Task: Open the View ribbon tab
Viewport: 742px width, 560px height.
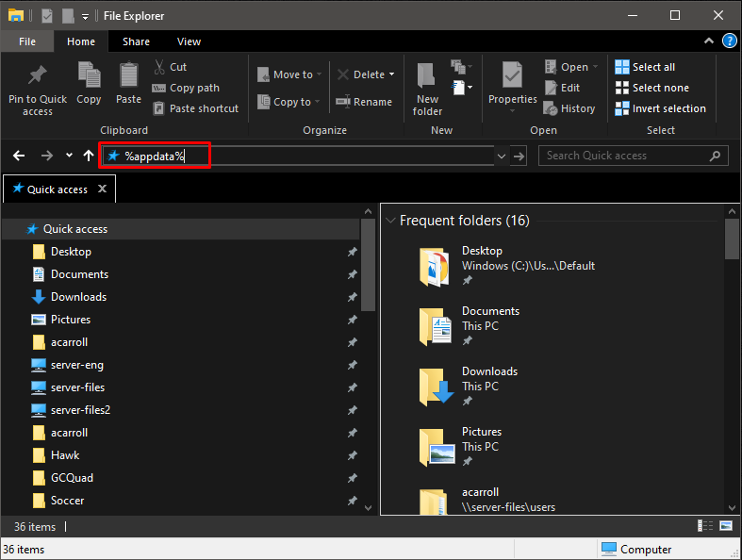Action: 189,41
